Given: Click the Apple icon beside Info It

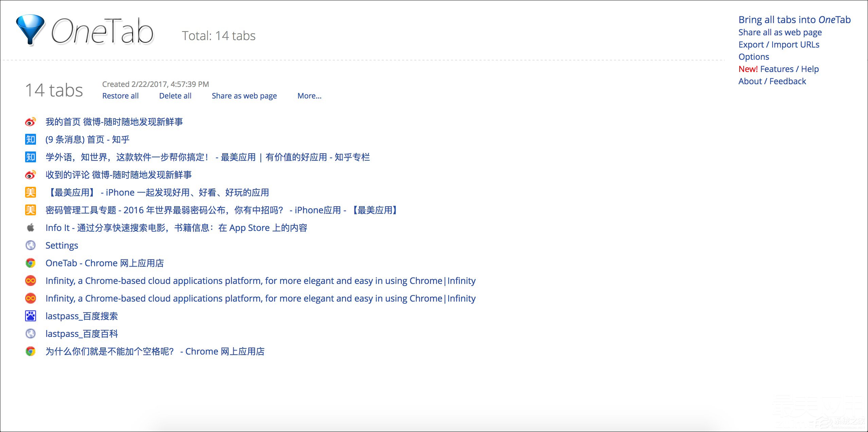Looking at the screenshot, I should (31, 228).
